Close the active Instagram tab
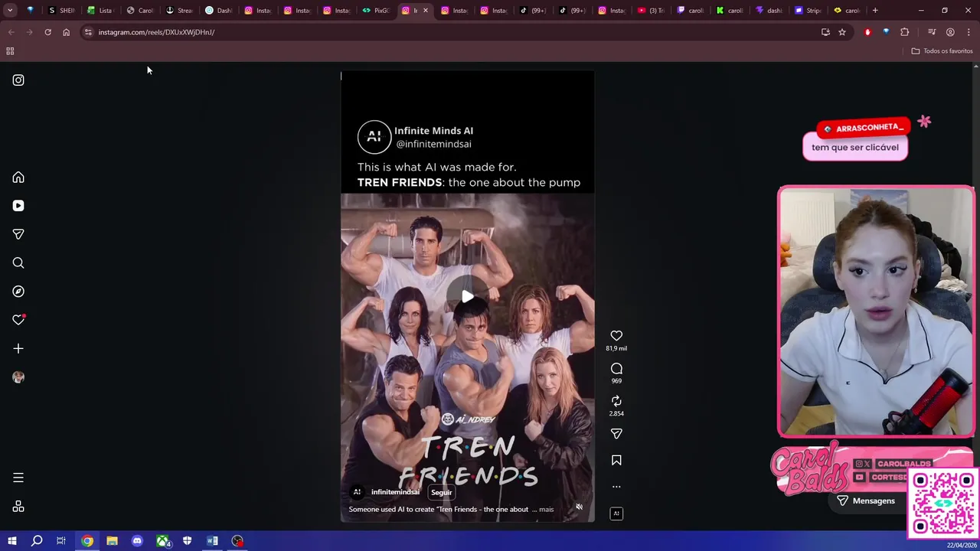Image resolution: width=980 pixels, height=551 pixels. (426, 11)
